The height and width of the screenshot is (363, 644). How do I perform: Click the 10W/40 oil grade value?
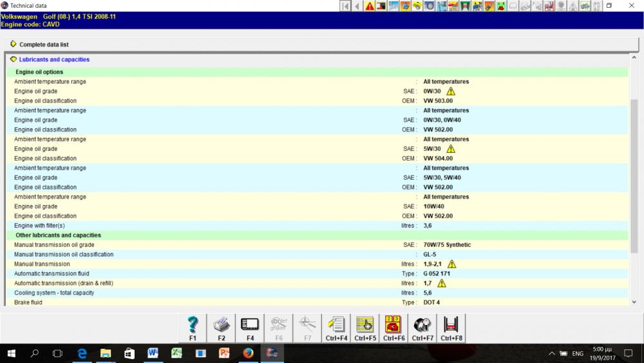433,206
